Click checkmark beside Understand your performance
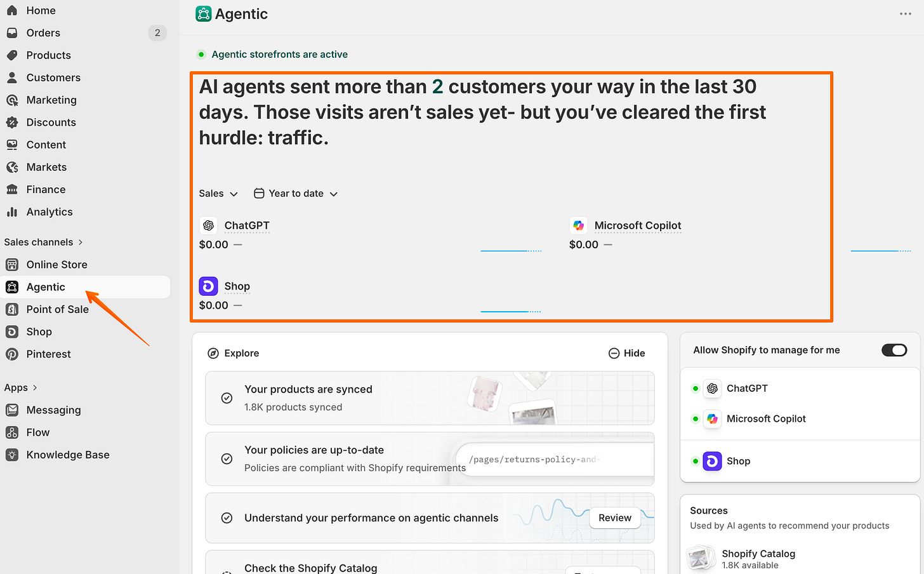 pos(227,518)
